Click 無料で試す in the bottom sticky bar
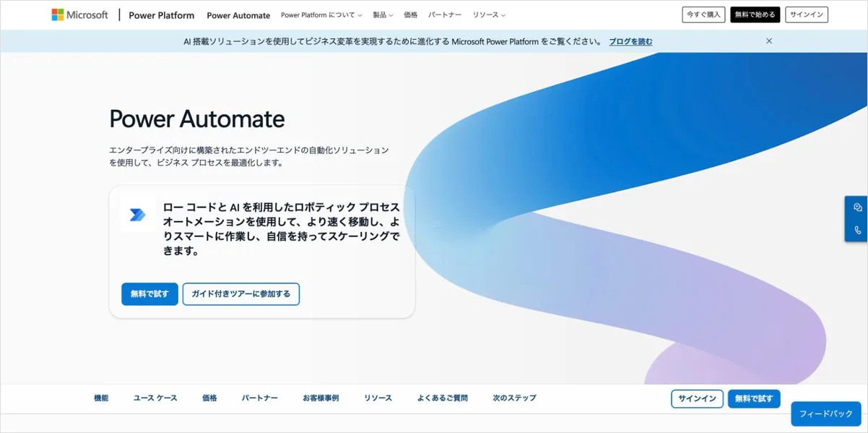This screenshot has height=433, width=868. (754, 399)
